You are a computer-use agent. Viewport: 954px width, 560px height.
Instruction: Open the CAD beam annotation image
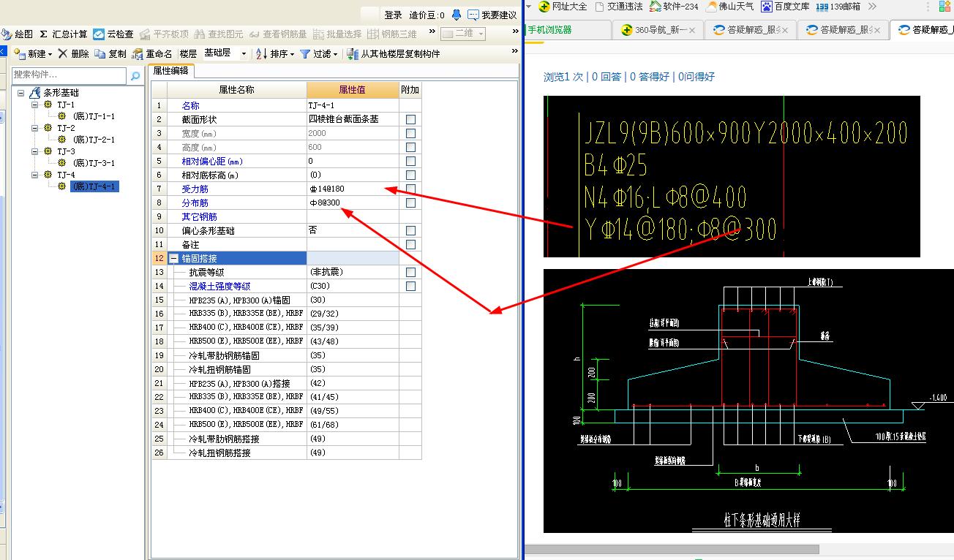point(732,176)
